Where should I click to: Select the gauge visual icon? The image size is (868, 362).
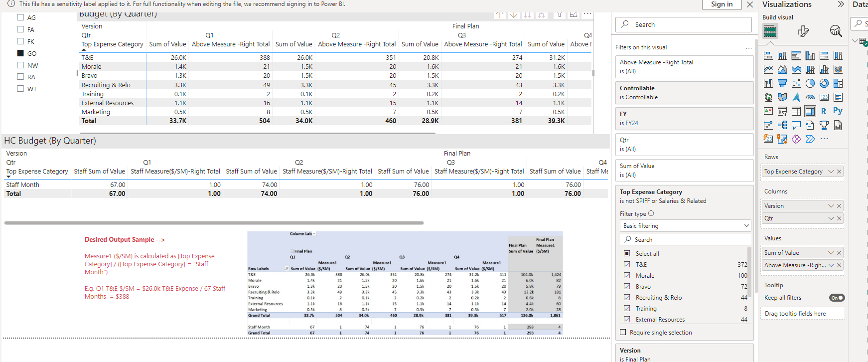810,97
